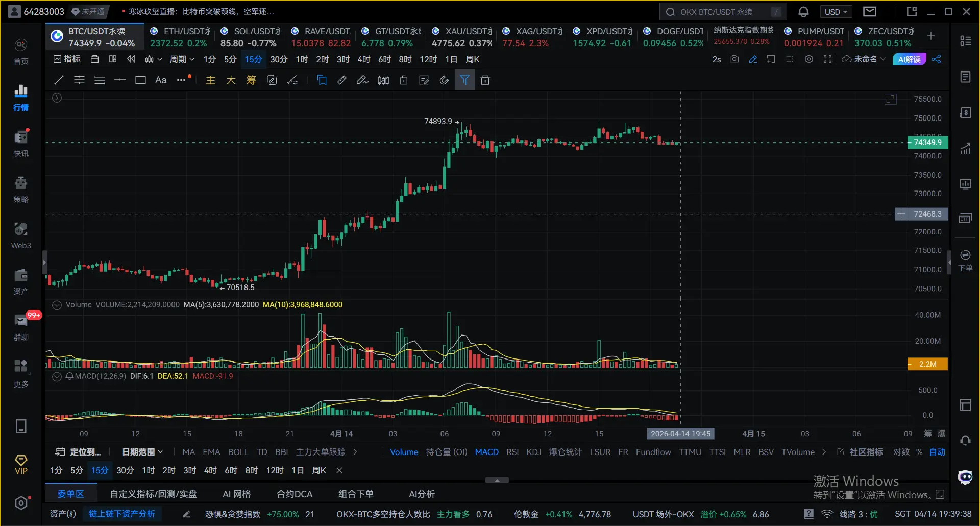Open the VIP section

click(x=21, y=465)
